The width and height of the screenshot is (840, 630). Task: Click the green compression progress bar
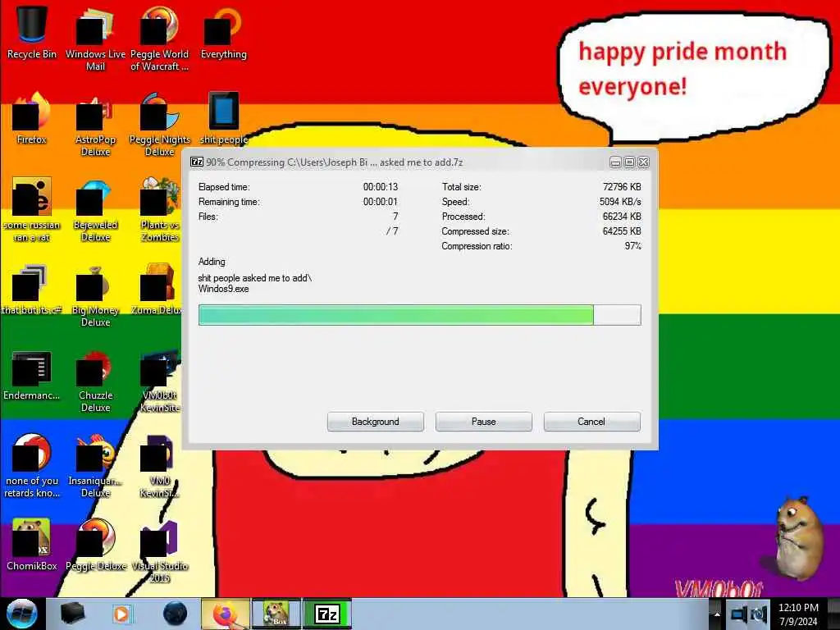419,315
